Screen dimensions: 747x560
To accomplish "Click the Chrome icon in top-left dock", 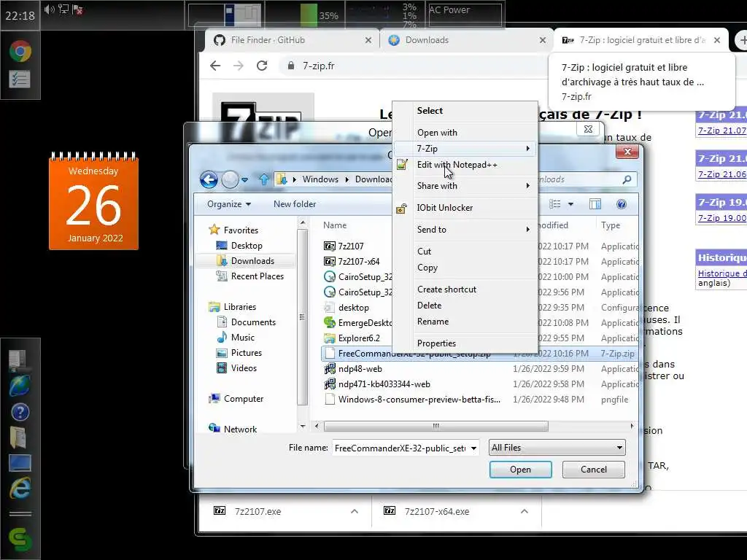I will point(20,51).
